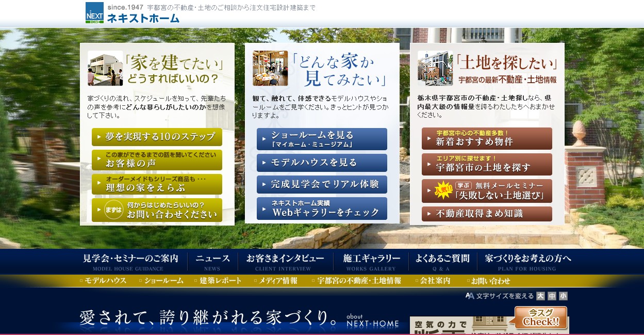Open 見学会・セミナーのご案内 menu item

tap(130, 262)
